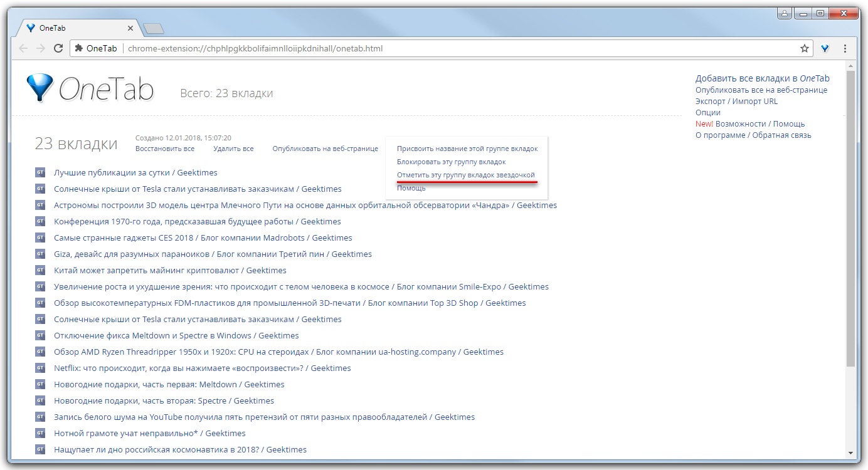This screenshot has width=868, height=470.
Task: Click favicon beside 'Нащупает ли дно российская космонавтика'
Action: click(x=40, y=449)
